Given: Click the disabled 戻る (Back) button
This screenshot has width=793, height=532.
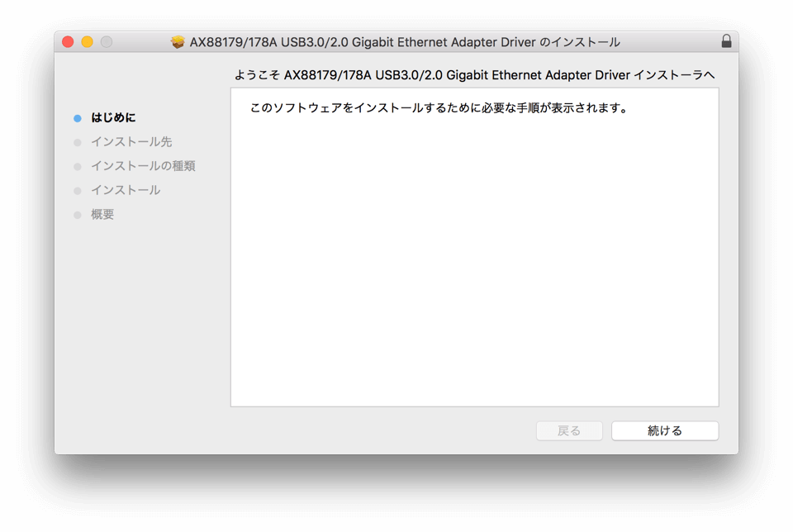Looking at the screenshot, I should point(569,431).
